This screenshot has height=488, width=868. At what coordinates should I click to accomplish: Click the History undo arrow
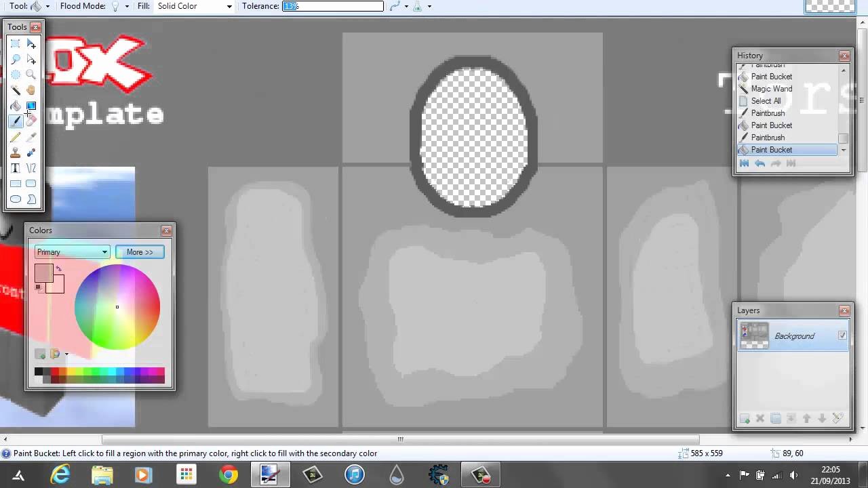point(759,163)
